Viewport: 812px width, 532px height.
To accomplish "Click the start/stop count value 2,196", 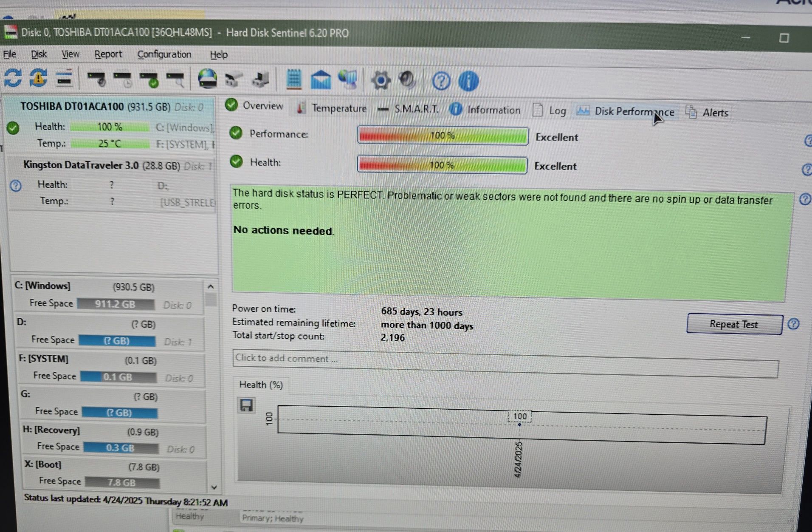I will [392, 338].
